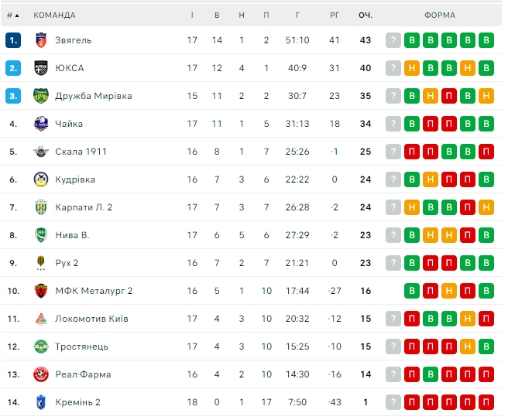This screenshot has width=508, height=420.
Task: Open the Дружба Мирівка team badge
Action: pyautogui.click(x=42, y=96)
